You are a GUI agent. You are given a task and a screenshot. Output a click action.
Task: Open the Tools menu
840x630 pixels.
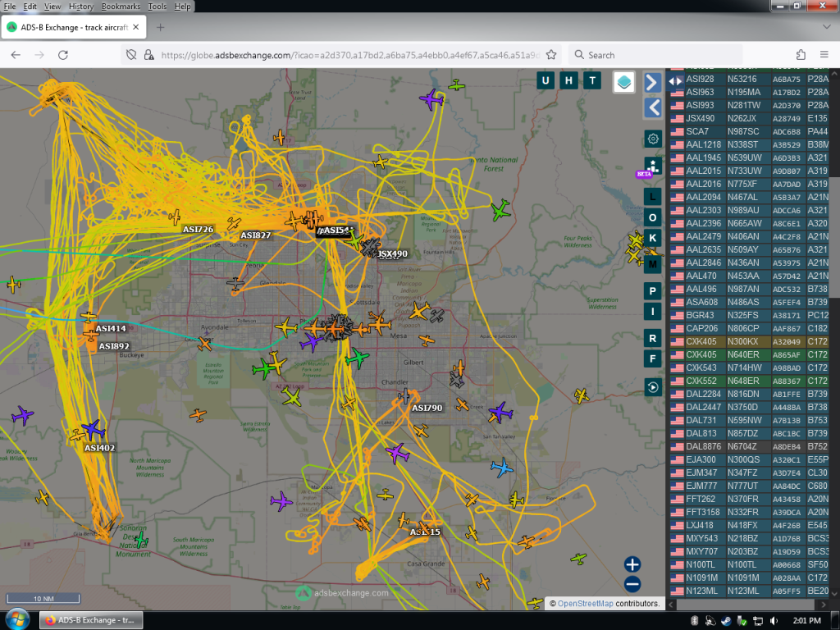click(x=157, y=7)
